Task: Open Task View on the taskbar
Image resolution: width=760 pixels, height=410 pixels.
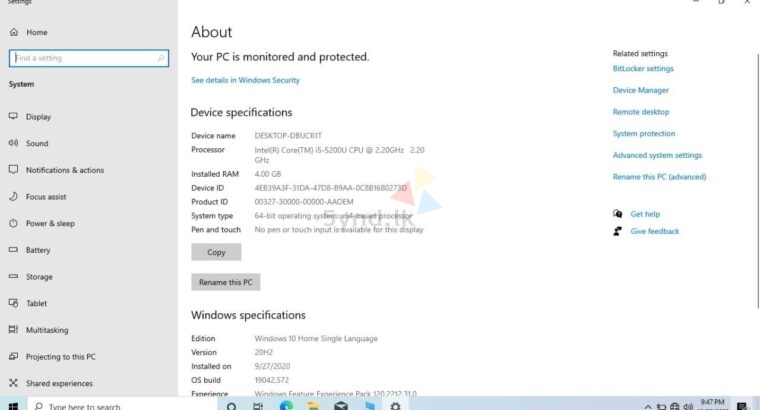Action: pos(258,406)
